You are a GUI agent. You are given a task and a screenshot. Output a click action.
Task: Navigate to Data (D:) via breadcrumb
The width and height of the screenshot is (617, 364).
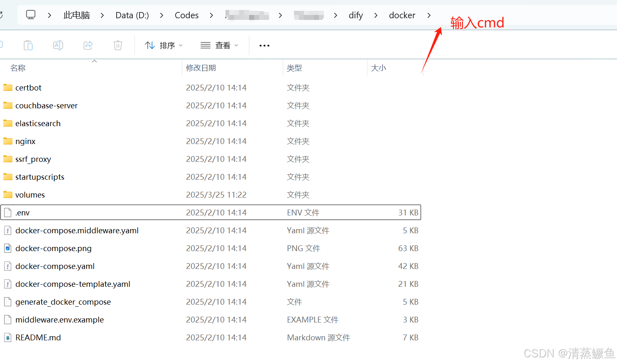pyautogui.click(x=132, y=15)
